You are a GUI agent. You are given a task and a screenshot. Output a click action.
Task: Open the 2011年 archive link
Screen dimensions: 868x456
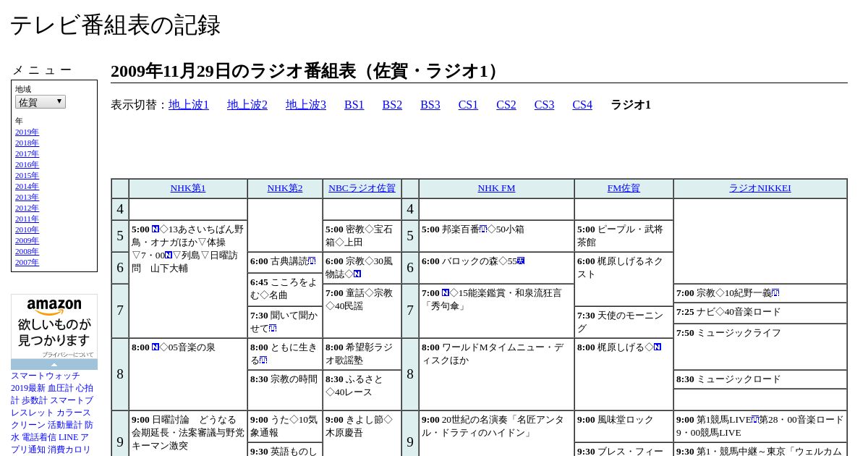(x=27, y=219)
